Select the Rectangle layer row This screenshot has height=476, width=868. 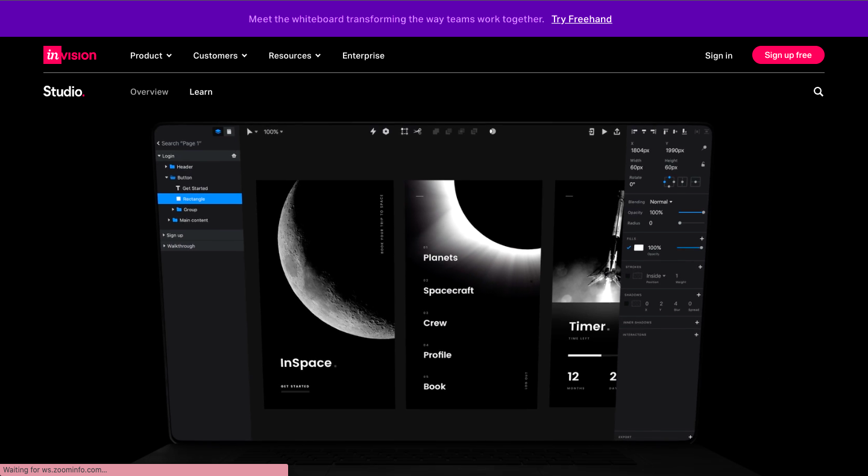point(200,198)
